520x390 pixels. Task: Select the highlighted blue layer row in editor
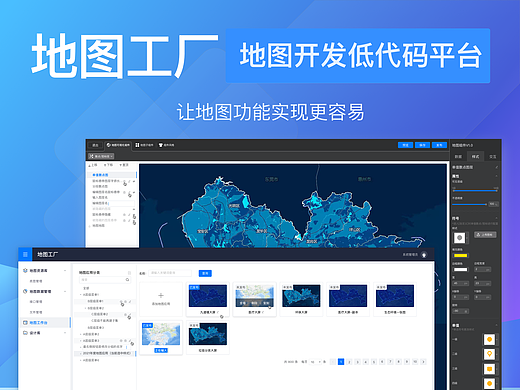113,175
